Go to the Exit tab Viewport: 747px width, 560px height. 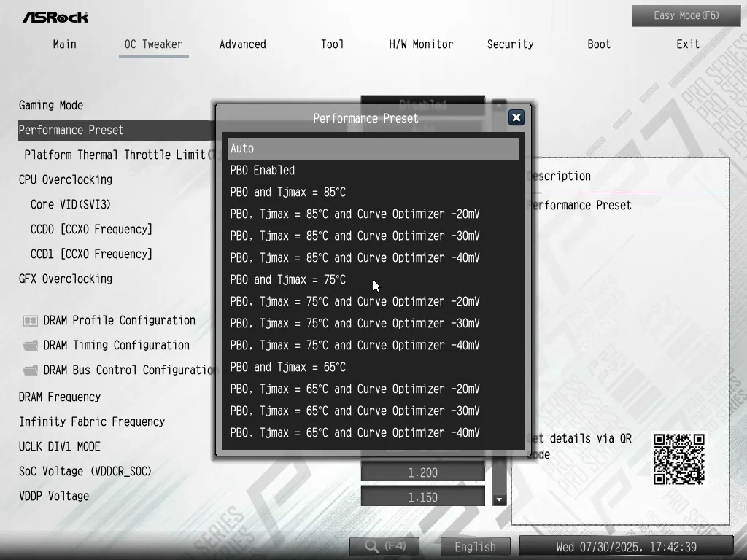pyautogui.click(x=688, y=44)
